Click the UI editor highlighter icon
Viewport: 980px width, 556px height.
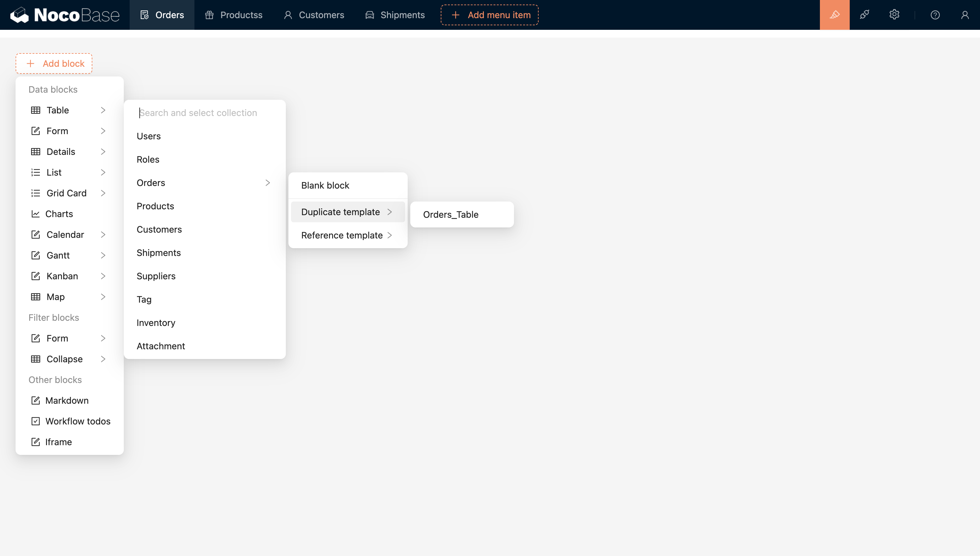click(834, 15)
